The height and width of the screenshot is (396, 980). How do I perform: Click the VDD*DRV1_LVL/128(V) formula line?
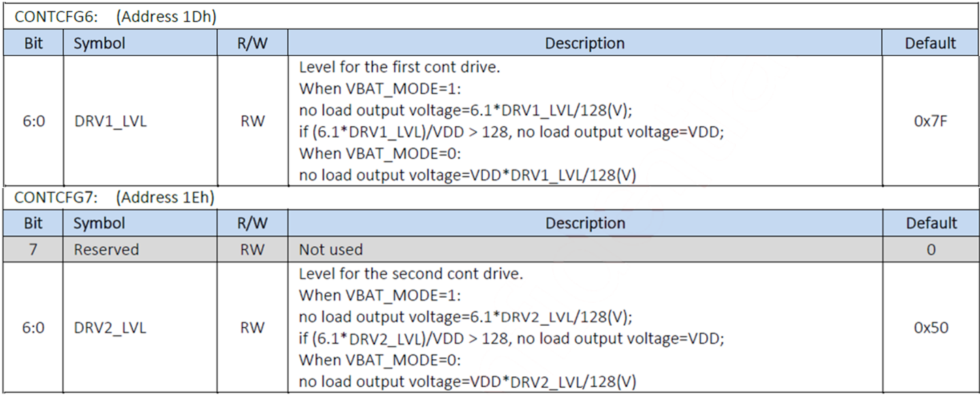click(468, 175)
